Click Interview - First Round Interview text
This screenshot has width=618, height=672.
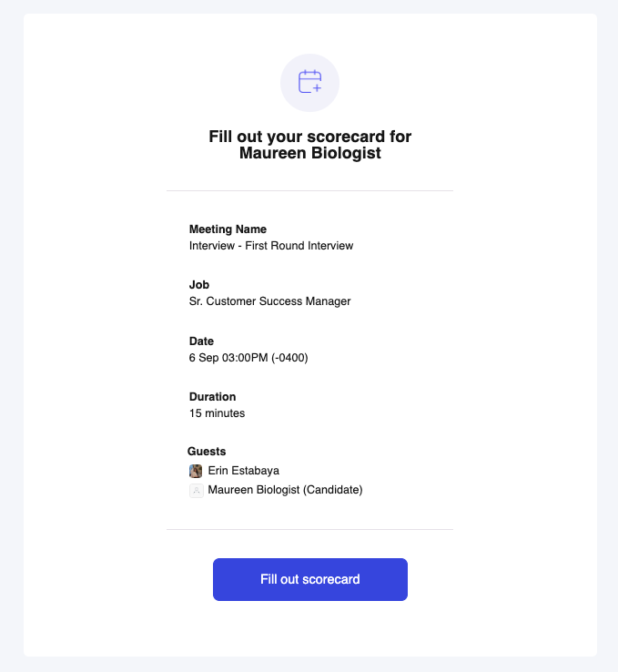click(x=270, y=246)
